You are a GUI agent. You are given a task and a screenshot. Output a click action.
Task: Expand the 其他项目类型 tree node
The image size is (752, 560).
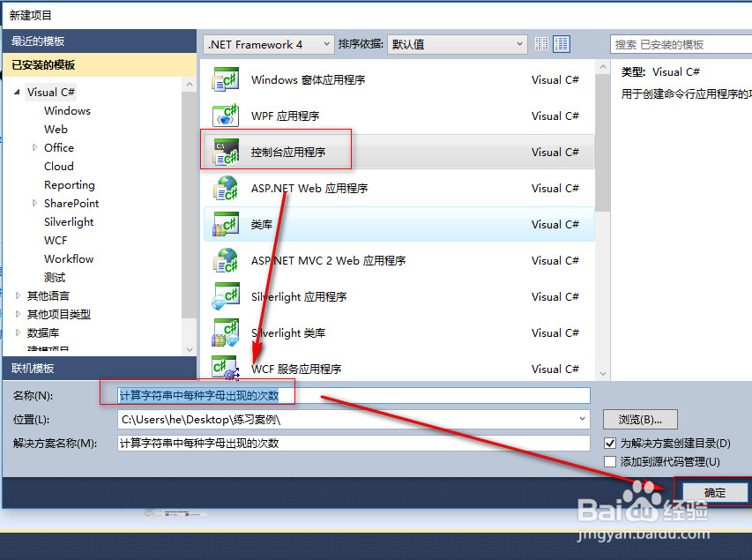pyautogui.click(x=18, y=314)
